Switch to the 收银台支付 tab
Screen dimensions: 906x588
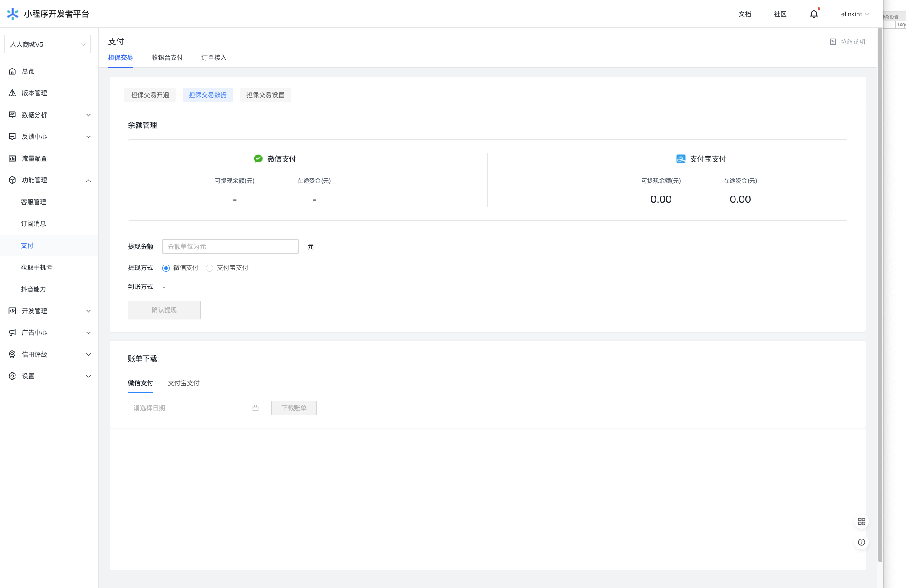pos(167,58)
